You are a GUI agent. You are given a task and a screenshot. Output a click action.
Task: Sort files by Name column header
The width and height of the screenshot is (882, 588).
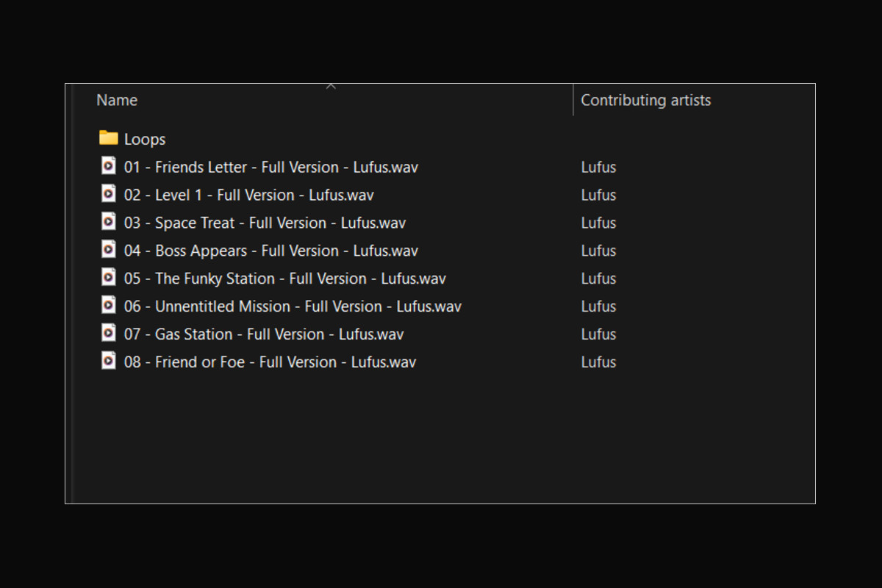coord(117,101)
